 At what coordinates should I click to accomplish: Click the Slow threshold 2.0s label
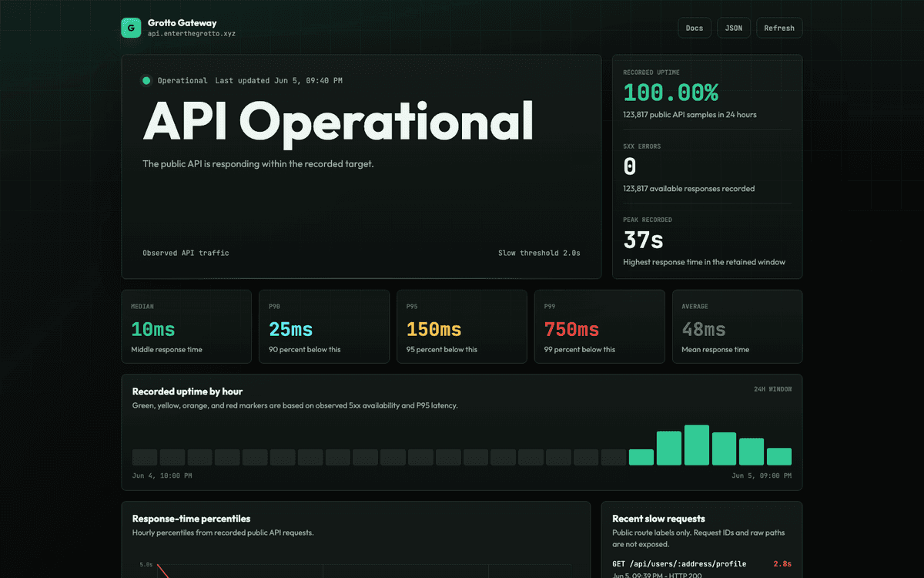(x=539, y=253)
